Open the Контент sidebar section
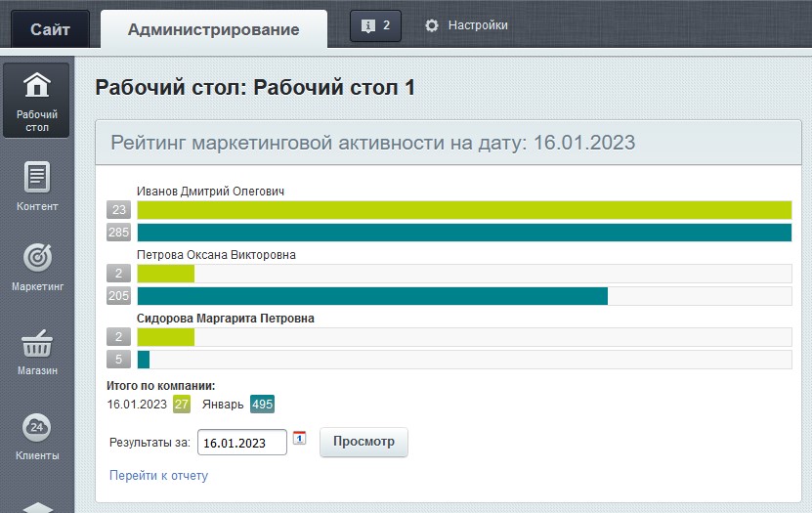 [37, 186]
